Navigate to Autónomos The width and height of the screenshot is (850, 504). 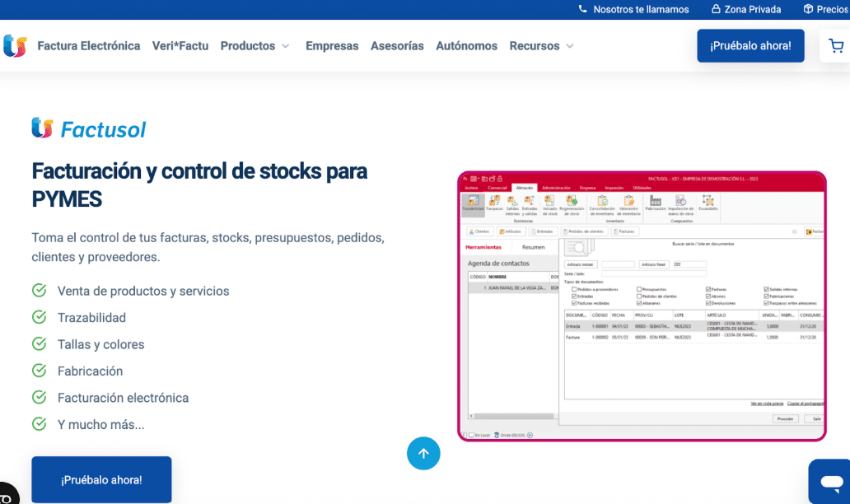click(x=466, y=46)
